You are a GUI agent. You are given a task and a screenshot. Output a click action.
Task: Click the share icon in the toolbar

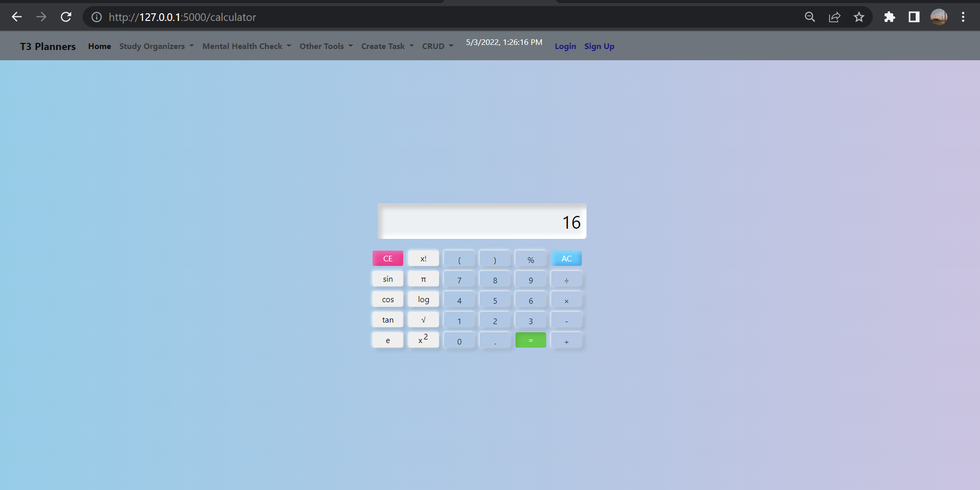click(x=835, y=17)
